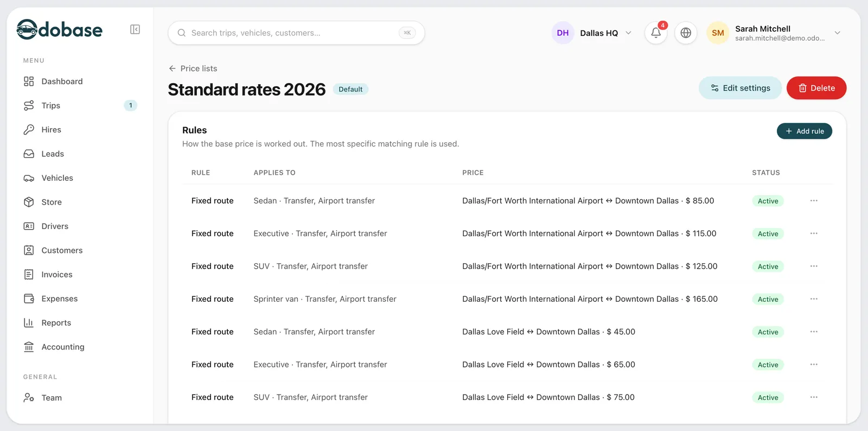Click the Invoices document icon

29,275
